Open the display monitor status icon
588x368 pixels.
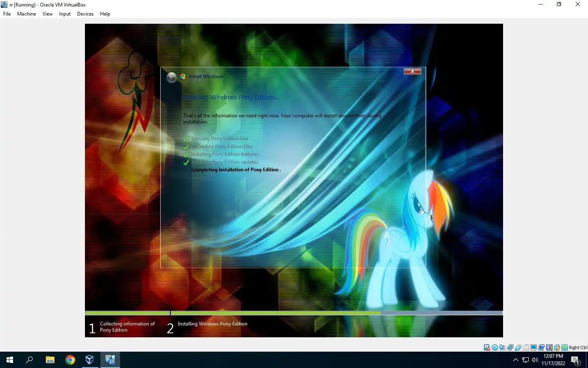[533, 348]
